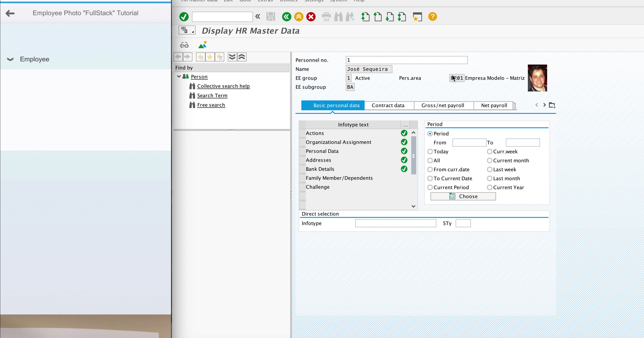Click the red Cancel icon
Image resolution: width=644 pixels, height=338 pixels.
[x=311, y=17]
